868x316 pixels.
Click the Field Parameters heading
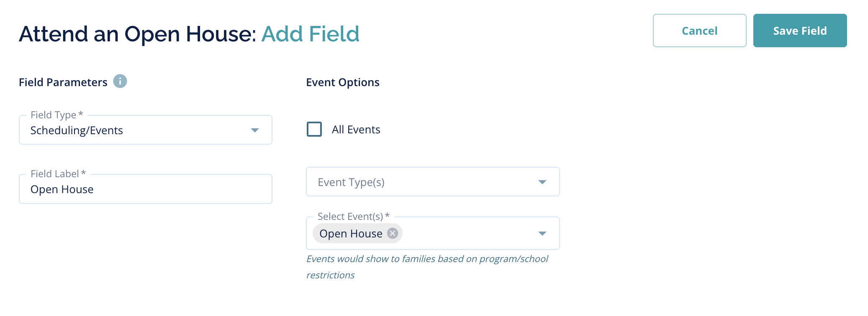pyautogui.click(x=63, y=82)
